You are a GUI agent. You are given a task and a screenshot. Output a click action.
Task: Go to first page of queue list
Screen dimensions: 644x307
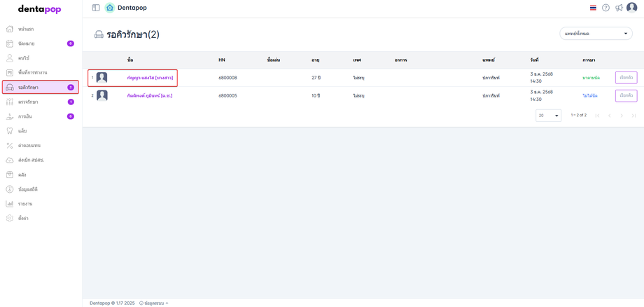[x=597, y=116]
